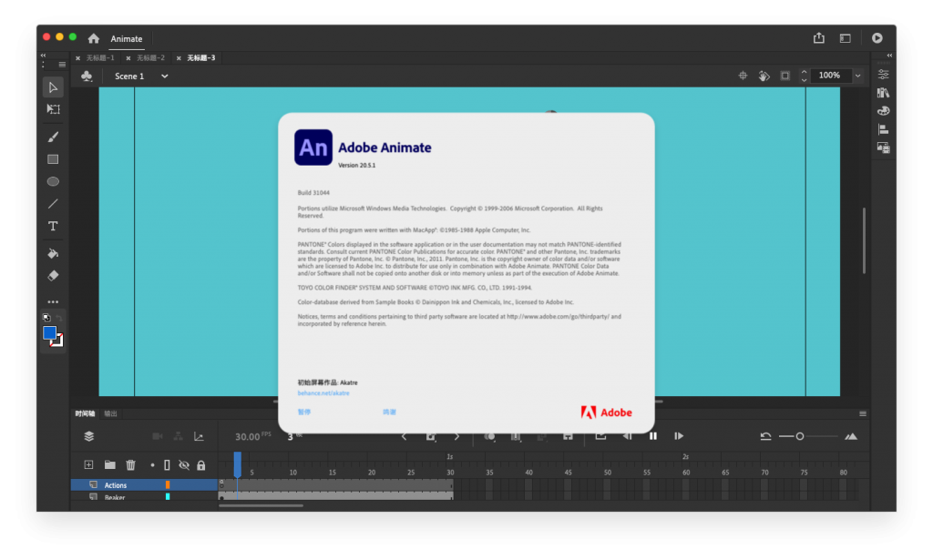Toggle the loop playback icon
Image resolution: width=933 pixels, height=560 pixels.
point(600,436)
